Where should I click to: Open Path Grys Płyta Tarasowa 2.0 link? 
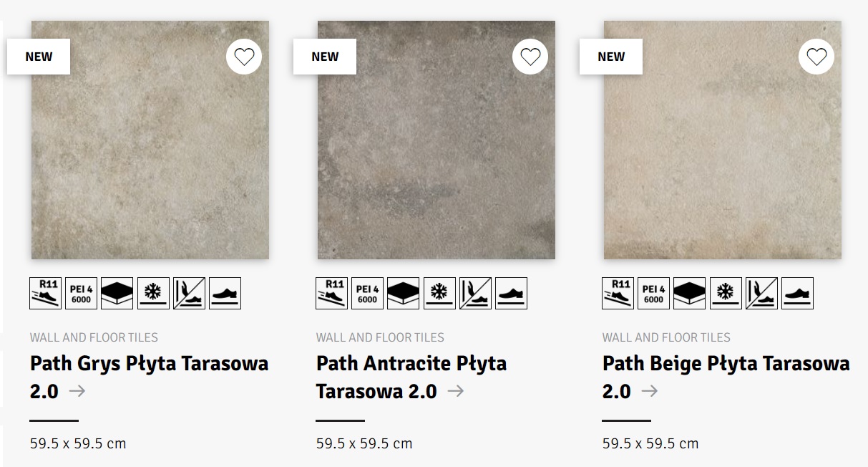[149, 364]
